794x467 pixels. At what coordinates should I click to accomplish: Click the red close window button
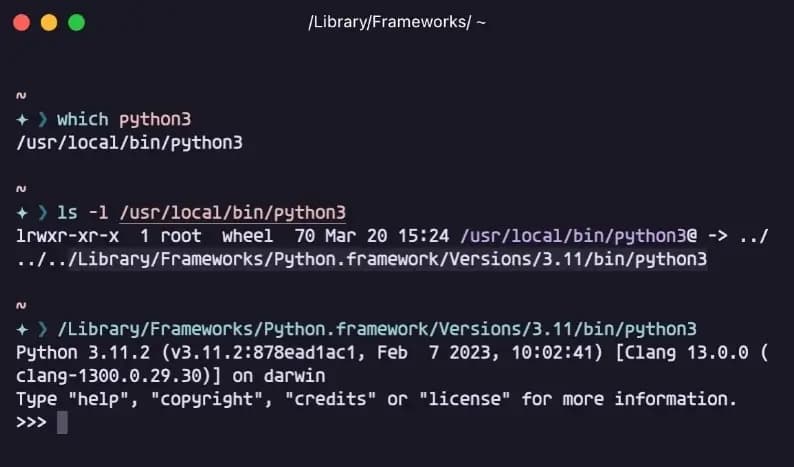pos(22,23)
